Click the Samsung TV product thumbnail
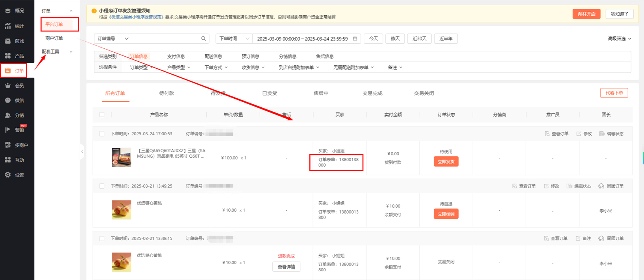644x280 pixels. click(x=122, y=157)
